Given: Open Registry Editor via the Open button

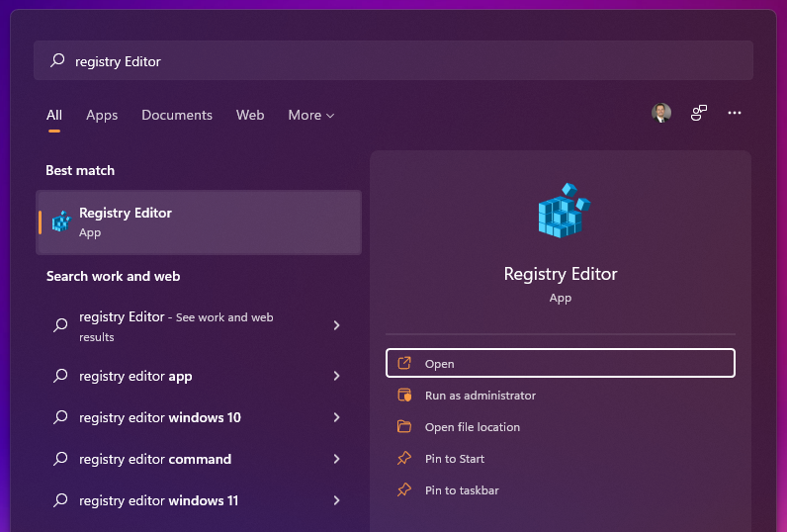Looking at the screenshot, I should coord(561,363).
